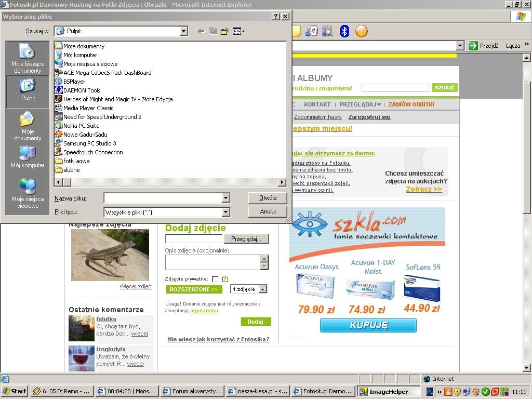
Task: Click the Anuluj button
Action: pyautogui.click(x=268, y=211)
